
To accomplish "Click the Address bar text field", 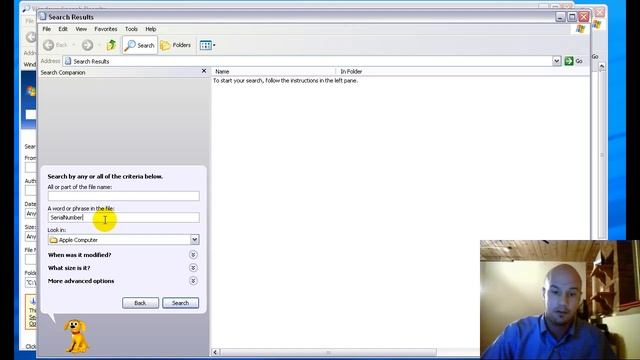I will (x=307, y=61).
